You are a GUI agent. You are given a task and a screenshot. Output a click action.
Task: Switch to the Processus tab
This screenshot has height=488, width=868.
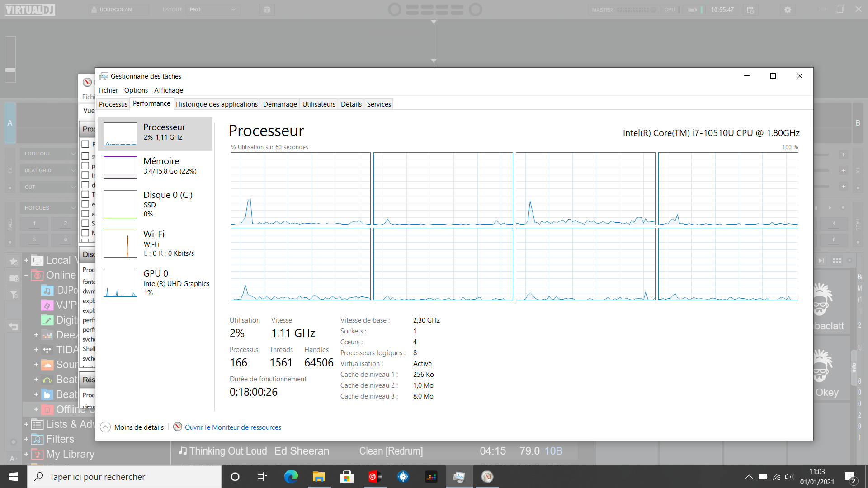pos(113,104)
